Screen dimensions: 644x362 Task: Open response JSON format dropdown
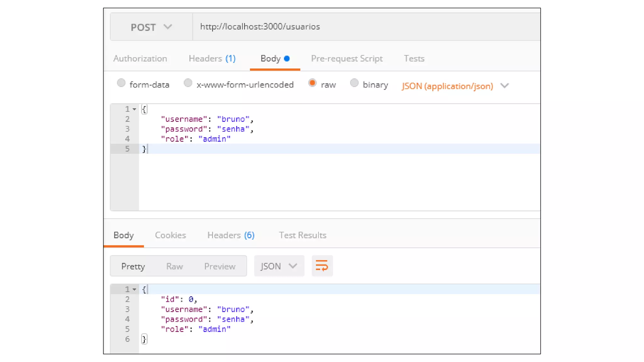[279, 266]
